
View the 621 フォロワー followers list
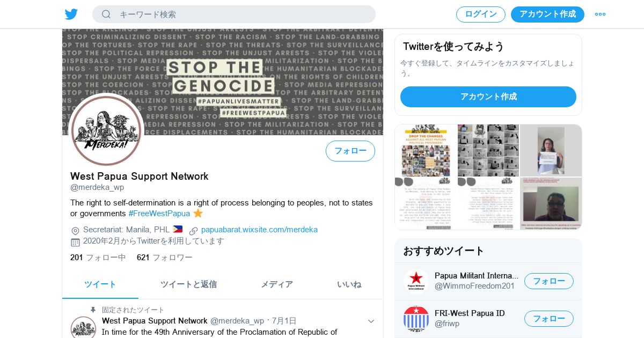click(165, 258)
